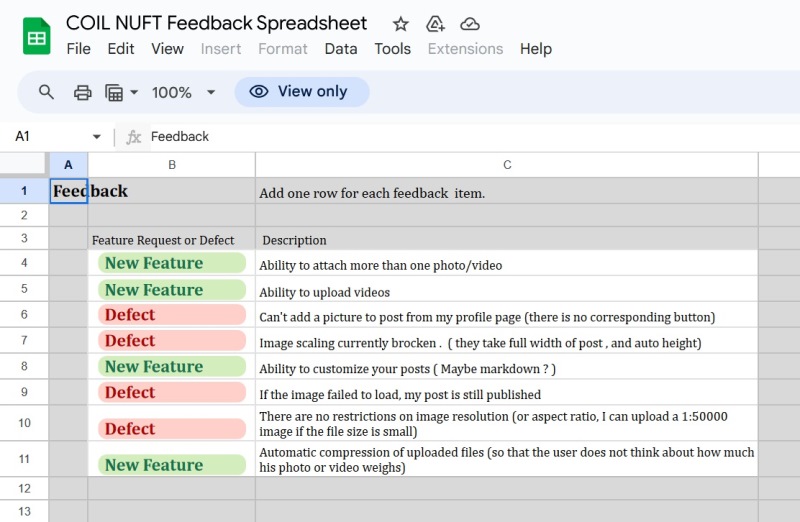Open the Name box dropdown arrow
800x522 pixels.
[97, 137]
